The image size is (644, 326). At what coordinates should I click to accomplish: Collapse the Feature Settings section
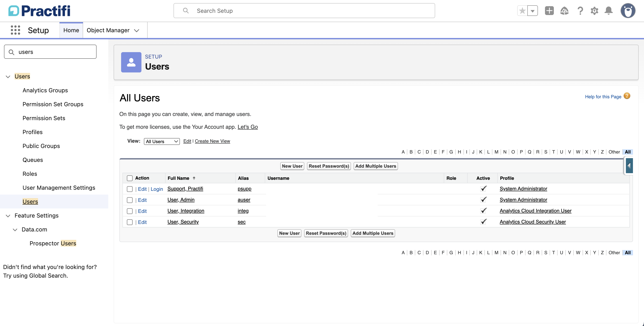click(8, 216)
